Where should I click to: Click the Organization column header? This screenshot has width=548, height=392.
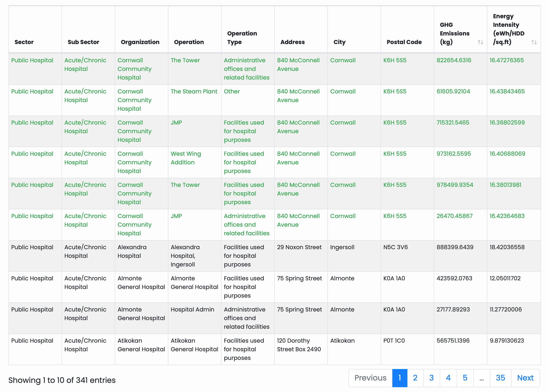(x=141, y=29)
